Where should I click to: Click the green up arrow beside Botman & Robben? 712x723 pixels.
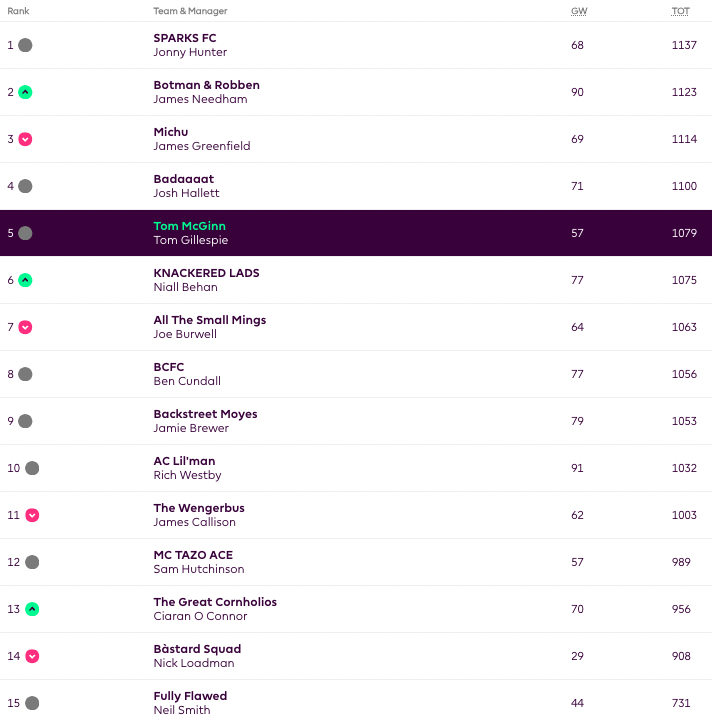tap(25, 92)
